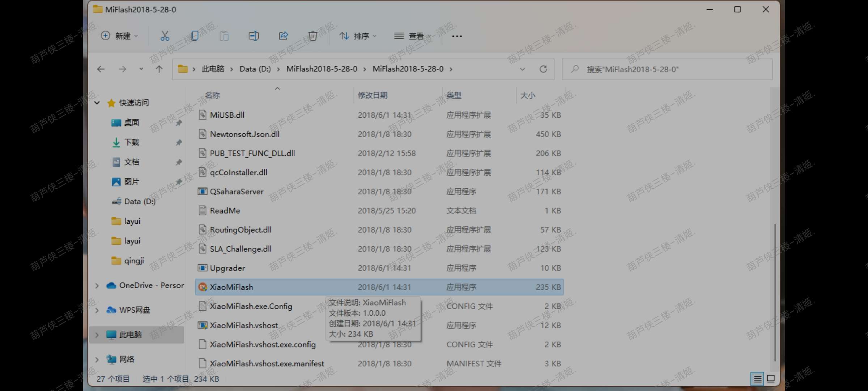Click in the search MiFlash2018-5-28-0 field
The image size is (868, 391).
(x=667, y=69)
